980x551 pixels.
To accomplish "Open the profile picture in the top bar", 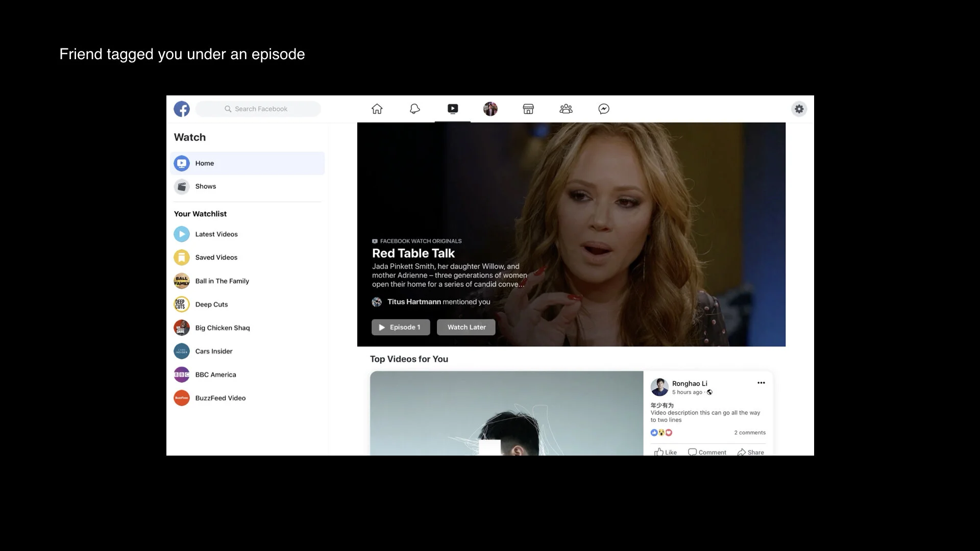I will pyautogui.click(x=491, y=109).
